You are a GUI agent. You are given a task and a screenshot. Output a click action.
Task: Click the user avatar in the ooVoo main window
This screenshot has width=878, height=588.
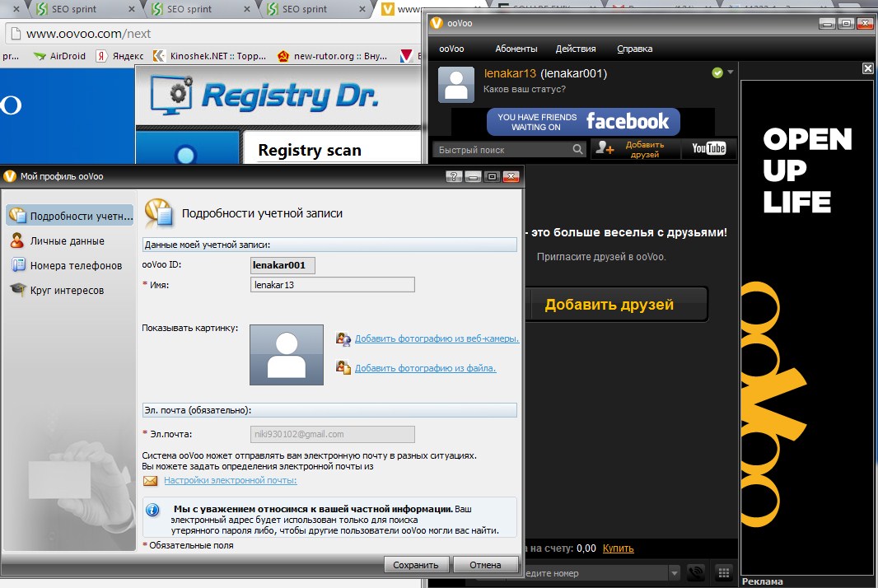pos(455,85)
